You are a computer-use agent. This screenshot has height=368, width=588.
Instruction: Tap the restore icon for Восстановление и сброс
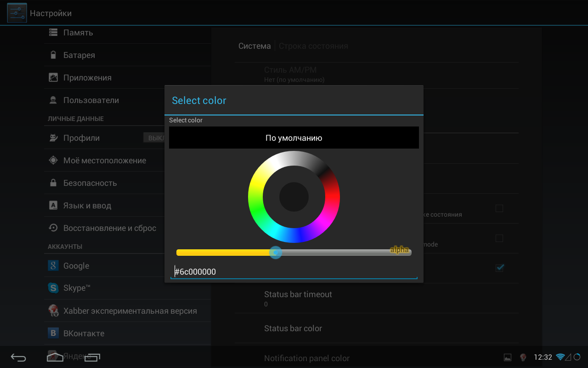[54, 228]
